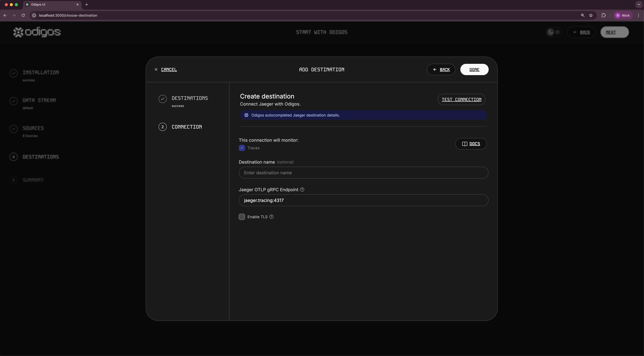Open the browser extensions puzzle icon
Viewport: 644px width, 356px height.
click(x=603, y=15)
